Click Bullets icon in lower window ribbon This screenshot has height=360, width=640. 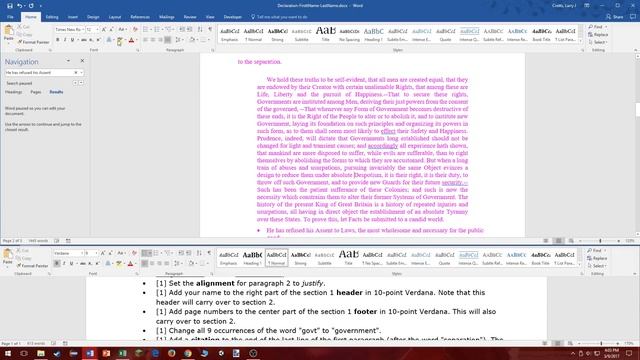click(145, 253)
